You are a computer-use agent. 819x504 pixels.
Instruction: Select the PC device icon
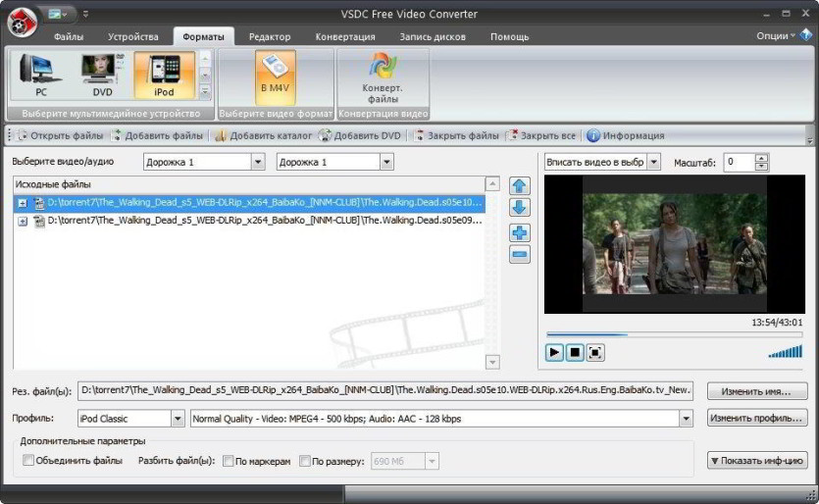(x=41, y=76)
